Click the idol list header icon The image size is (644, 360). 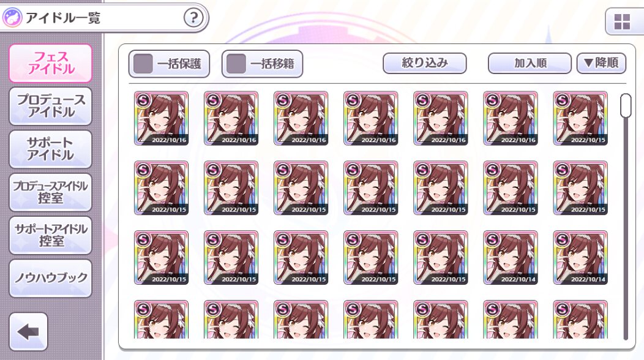(12, 18)
